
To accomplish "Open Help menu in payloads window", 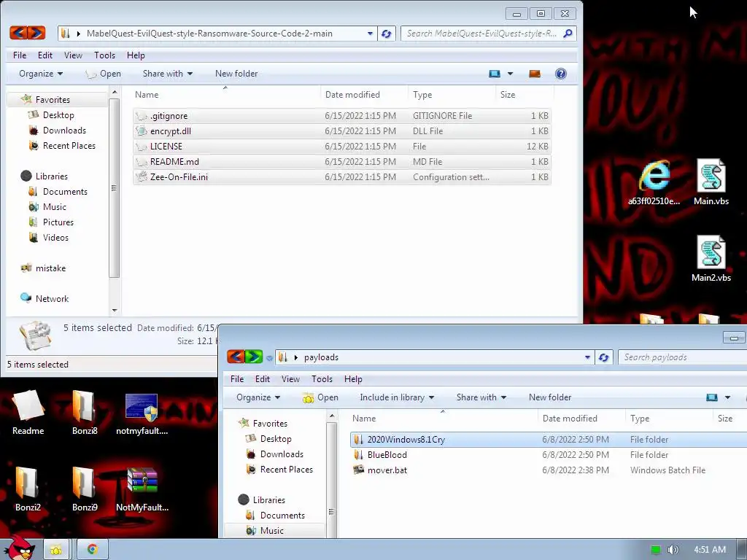I will [x=353, y=379].
